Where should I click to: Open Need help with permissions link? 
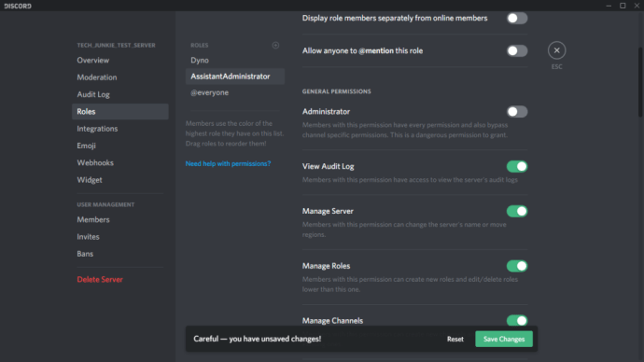[x=228, y=163]
